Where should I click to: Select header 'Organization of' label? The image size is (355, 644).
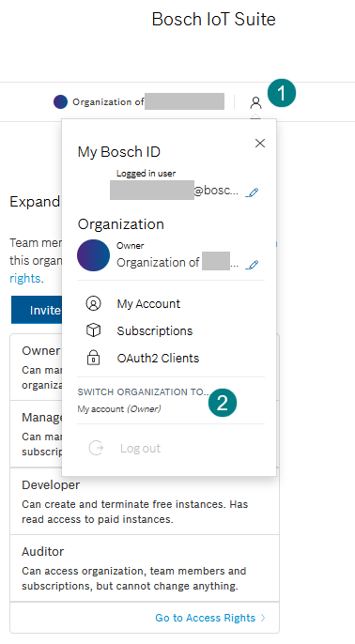click(108, 101)
